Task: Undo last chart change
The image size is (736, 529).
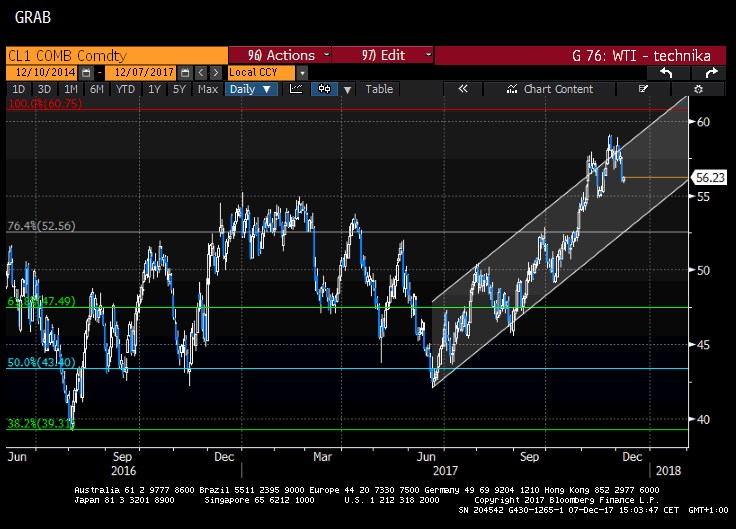Action: 667,73
